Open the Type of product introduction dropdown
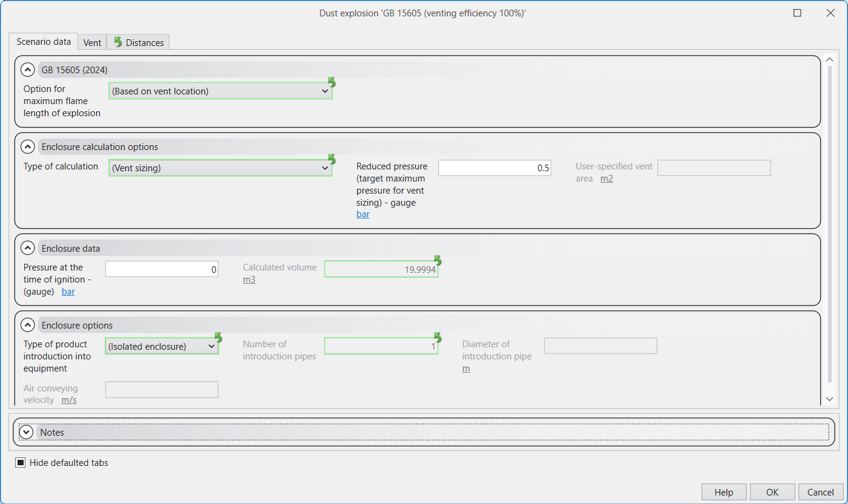The image size is (848, 504). pyautogui.click(x=162, y=346)
